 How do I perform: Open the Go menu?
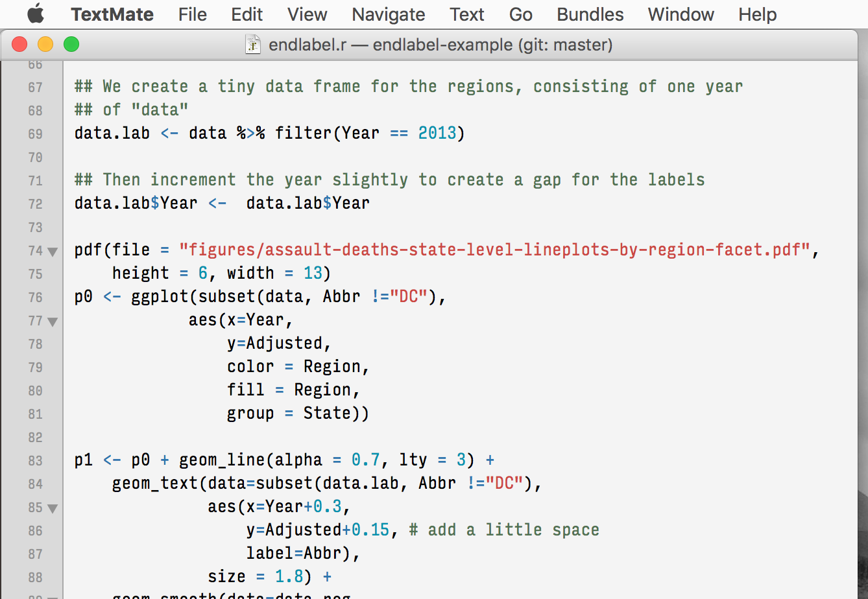521,14
